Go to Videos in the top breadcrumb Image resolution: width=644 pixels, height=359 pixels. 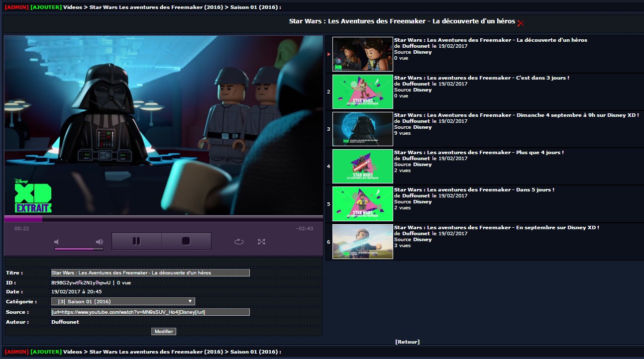click(73, 7)
